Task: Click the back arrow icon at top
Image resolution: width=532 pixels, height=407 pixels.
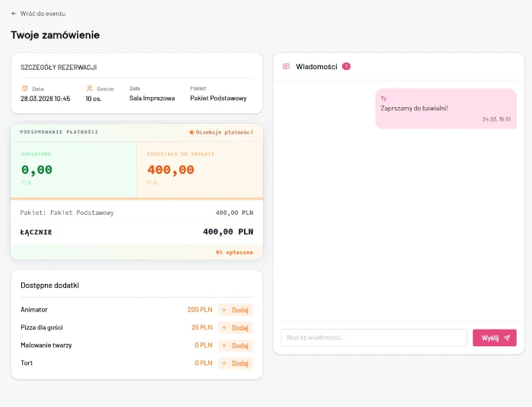Action: [x=14, y=14]
